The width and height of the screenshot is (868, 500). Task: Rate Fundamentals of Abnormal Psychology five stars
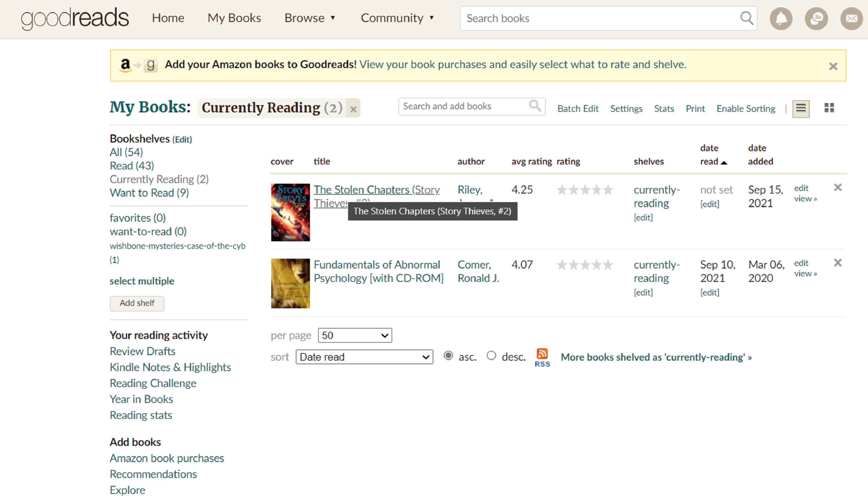(x=608, y=265)
